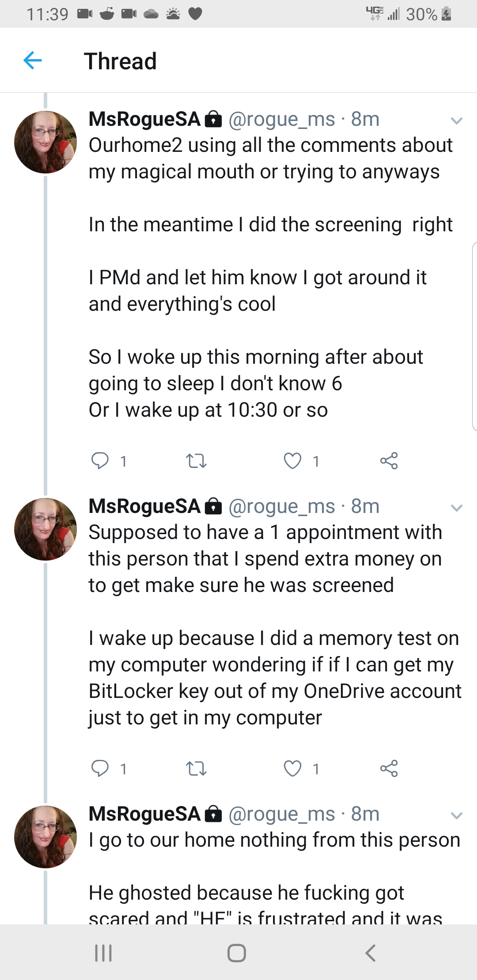Share the tweet about the appointment
The image size is (477, 980).
click(x=389, y=768)
